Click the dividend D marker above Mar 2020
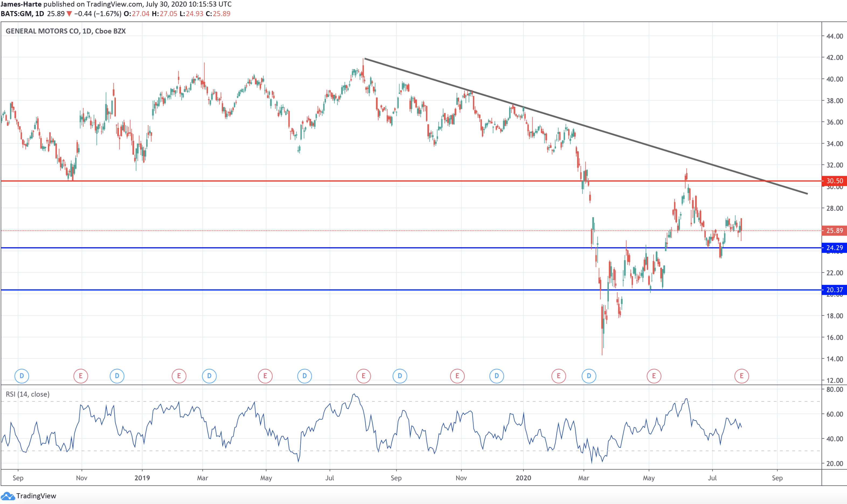 point(589,376)
